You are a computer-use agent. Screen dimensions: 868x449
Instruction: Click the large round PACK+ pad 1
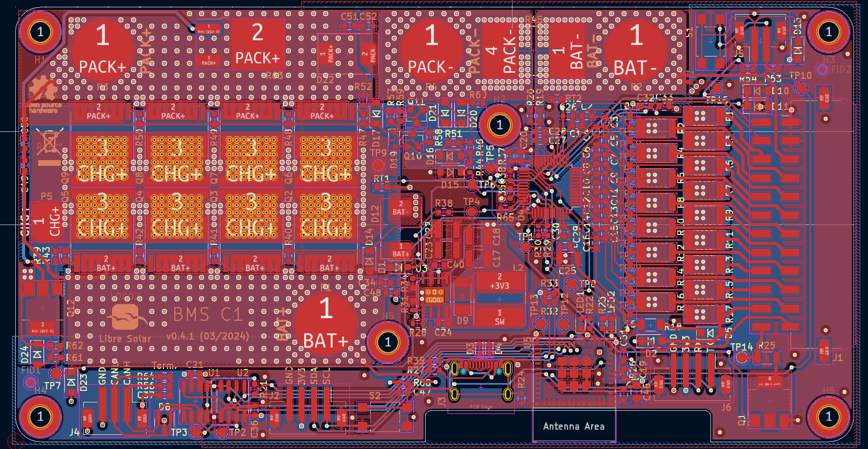click(102, 50)
